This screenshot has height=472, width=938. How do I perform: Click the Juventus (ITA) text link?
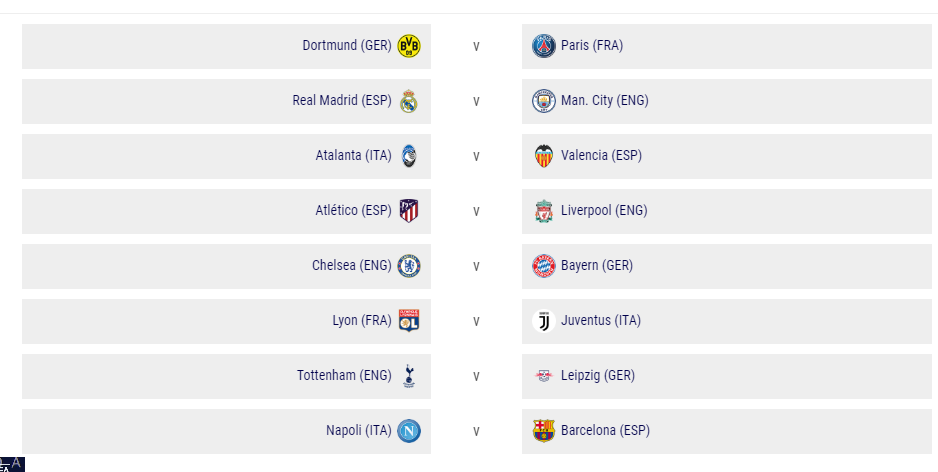click(x=601, y=321)
